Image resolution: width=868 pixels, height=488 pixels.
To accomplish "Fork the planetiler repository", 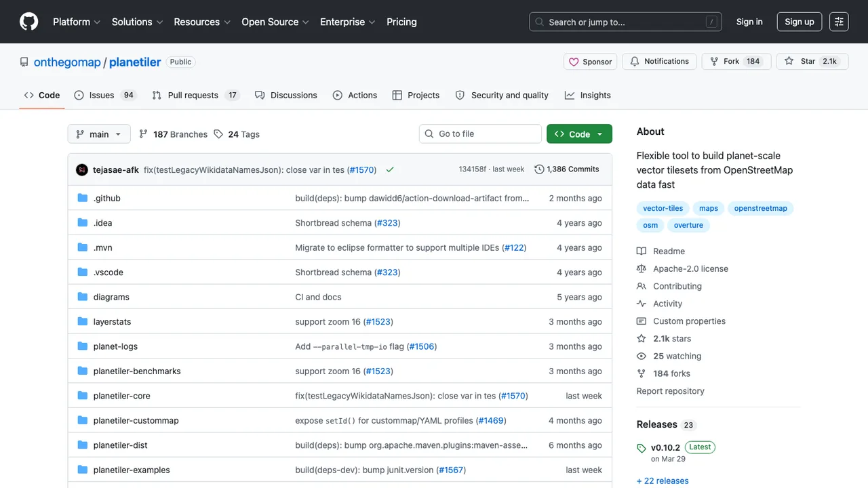I will point(736,62).
